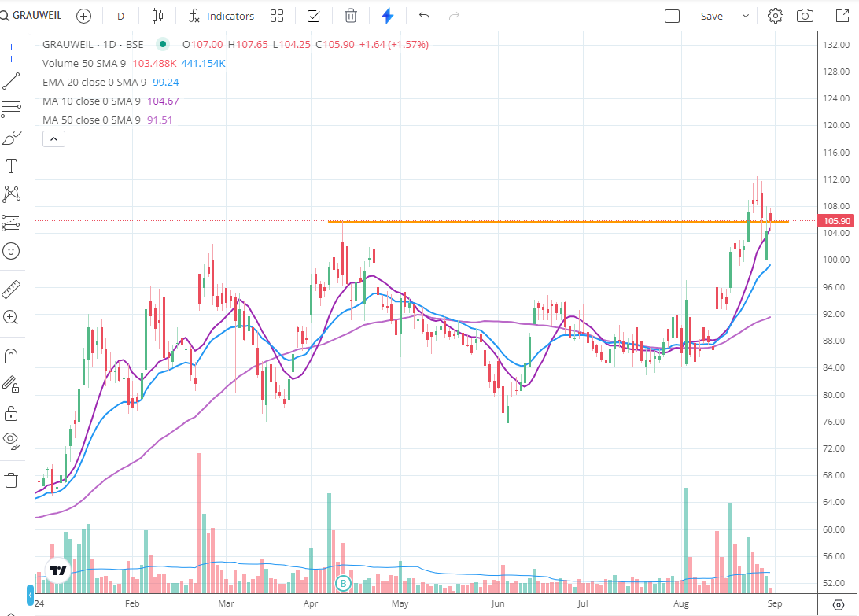
Task: Click the left sidebar remove drawings trash
Action: point(11,480)
